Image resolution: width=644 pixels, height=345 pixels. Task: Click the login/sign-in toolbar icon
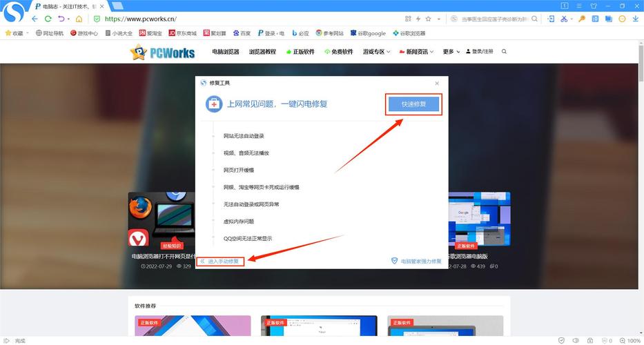coord(552,19)
